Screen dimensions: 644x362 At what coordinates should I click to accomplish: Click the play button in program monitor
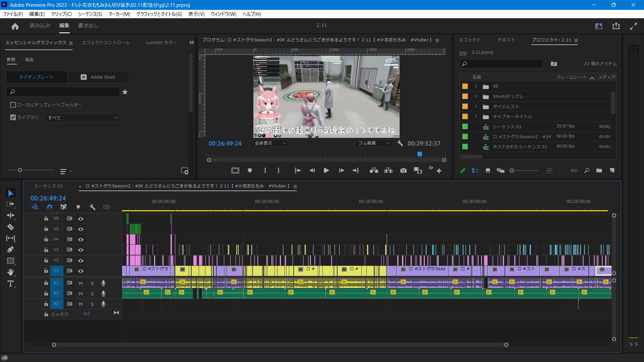326,171
